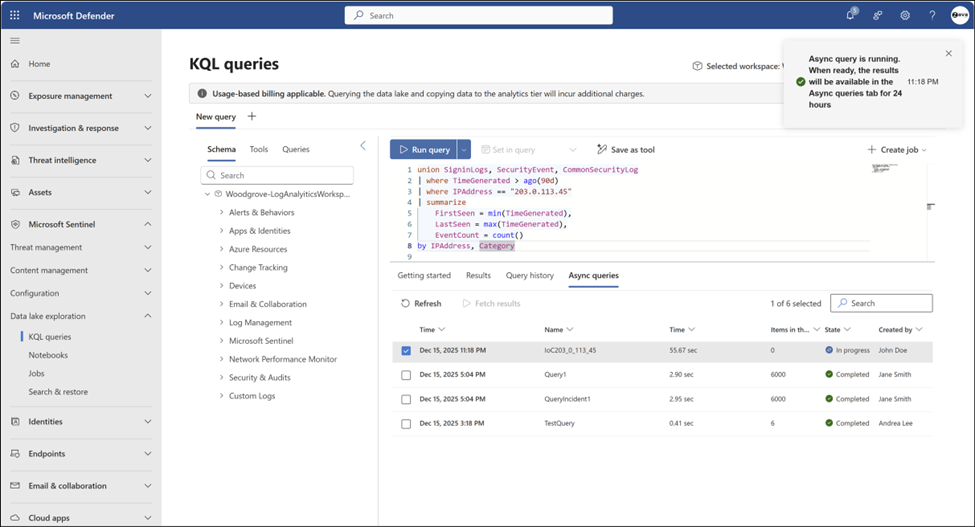Click Andrea Lee in Created by column
Screen dimensions: 975x527
point(895,423)
